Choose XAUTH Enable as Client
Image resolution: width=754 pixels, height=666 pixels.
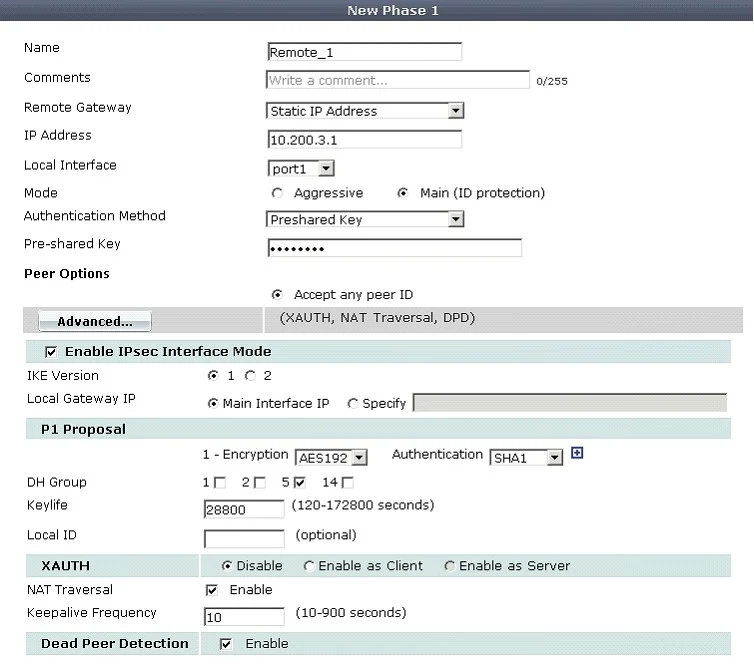click(x=309, y=566)
